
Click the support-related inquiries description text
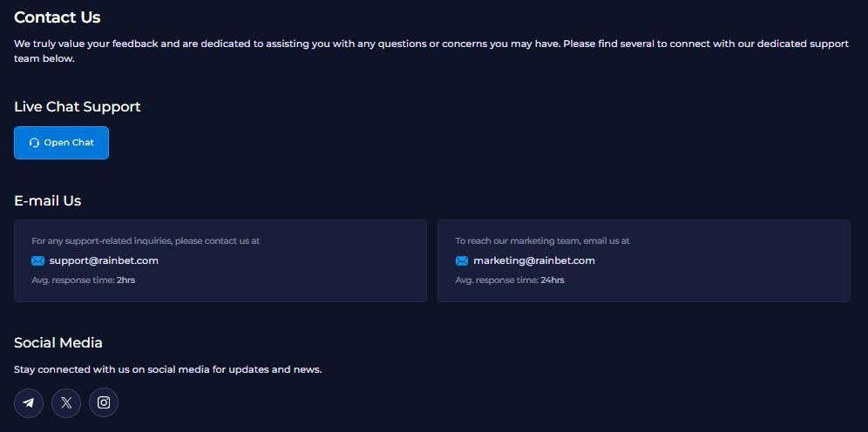pyautogui.click(x=146, y=240)
